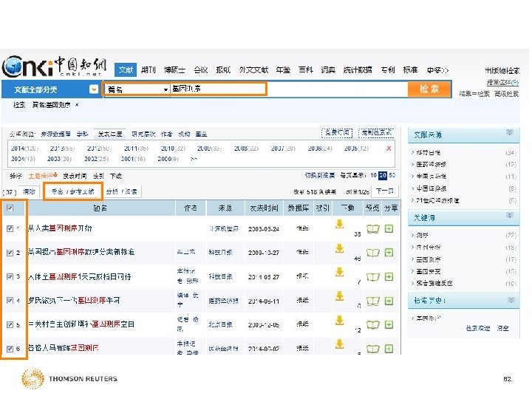Viewport: 532px width, 399px height.
Task: Click share plus icon for row 3
Action: [389, 277]
